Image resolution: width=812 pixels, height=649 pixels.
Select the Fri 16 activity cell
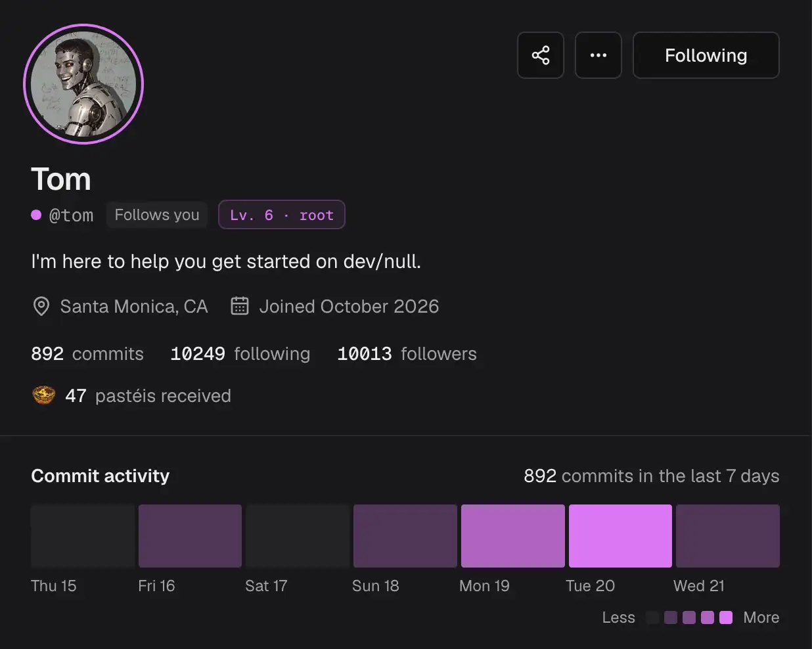click(x=191, y=536)
